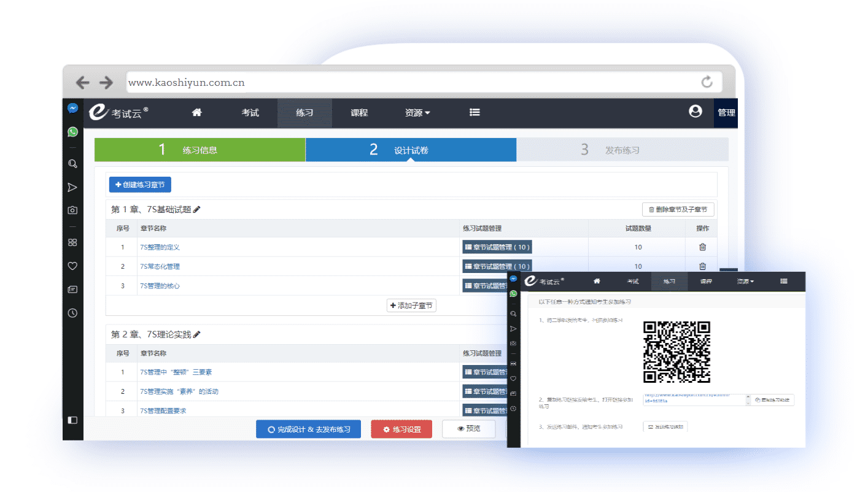Reload the page with the refresh icon
Image resolution: width=868 pixels, height=492 pixels.
pyautogui.click(x=707, y=82)
